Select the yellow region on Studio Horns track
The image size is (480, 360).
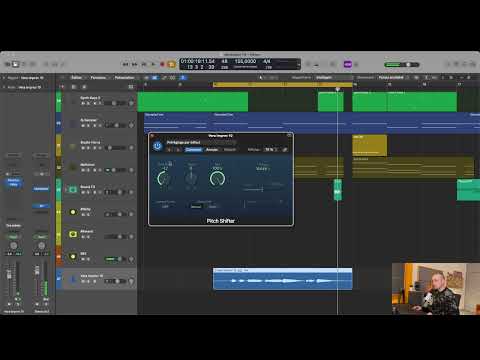pos(370,145)
